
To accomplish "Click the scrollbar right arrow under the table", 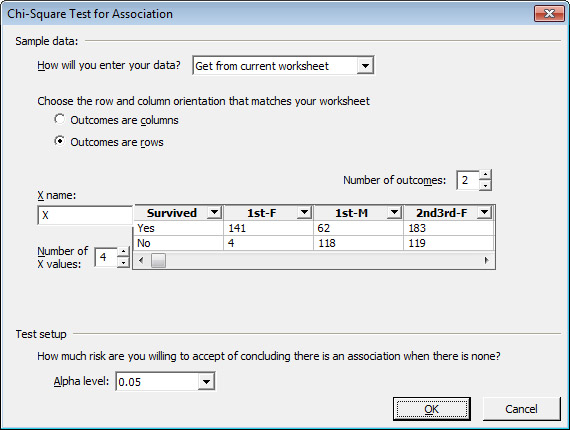I will [486, 260].
